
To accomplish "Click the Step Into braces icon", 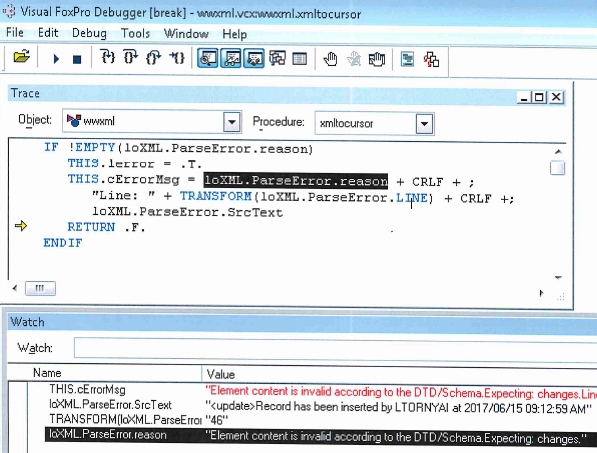I will pos(108,57).
